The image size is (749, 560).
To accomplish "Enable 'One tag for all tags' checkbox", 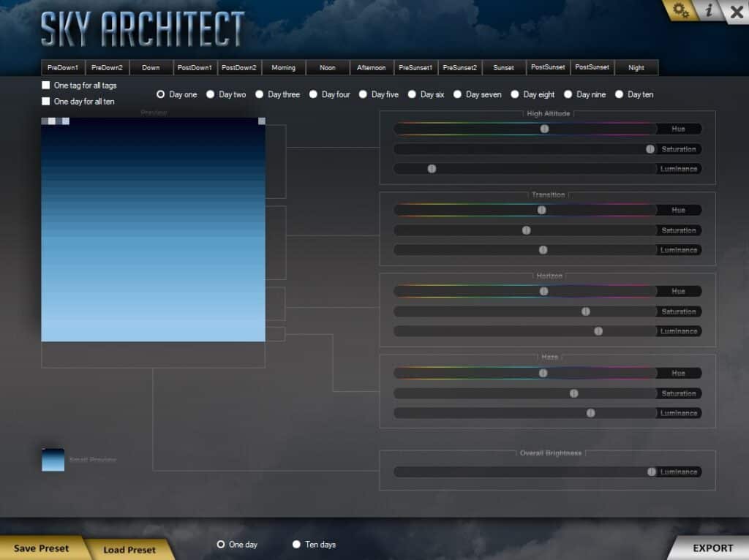I will (46, 86).
